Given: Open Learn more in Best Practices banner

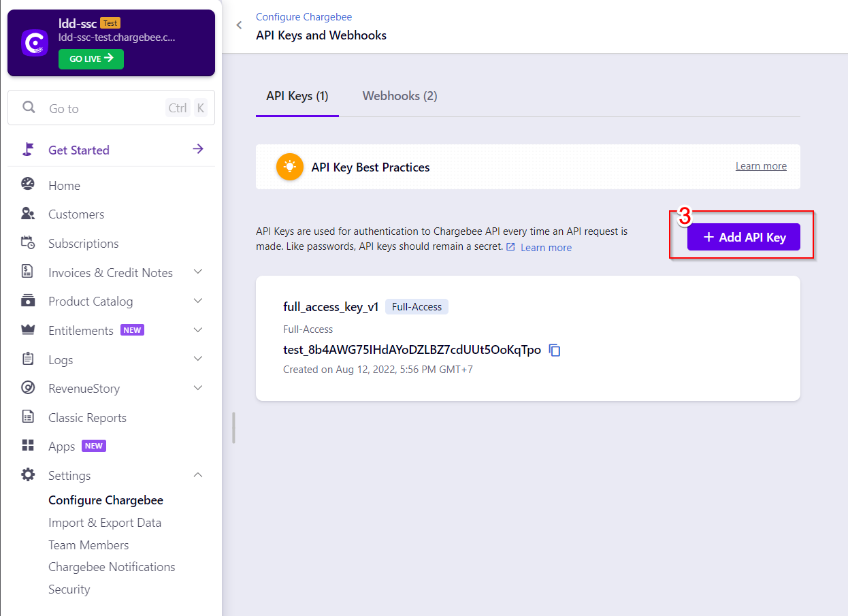Looking at the screenshot, I should 761,166.
